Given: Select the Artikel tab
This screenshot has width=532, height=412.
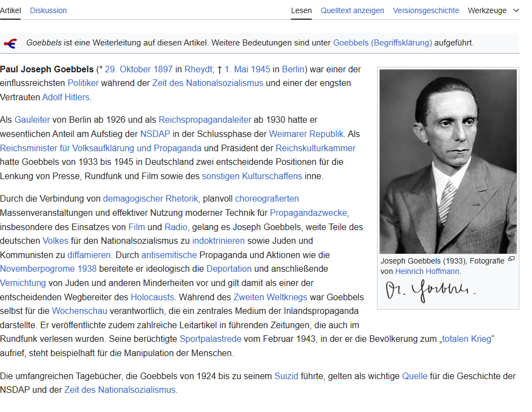Looking at the screenshot, I should (10, 10).
